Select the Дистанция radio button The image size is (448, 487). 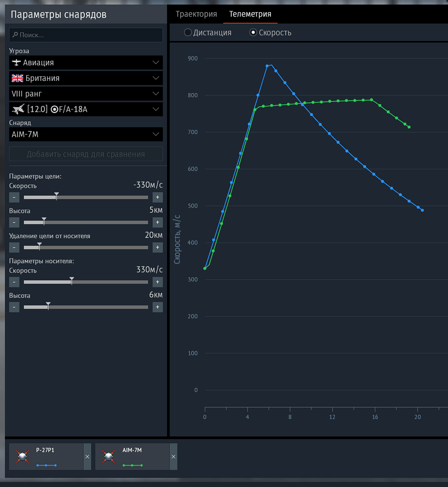(187, 32)
